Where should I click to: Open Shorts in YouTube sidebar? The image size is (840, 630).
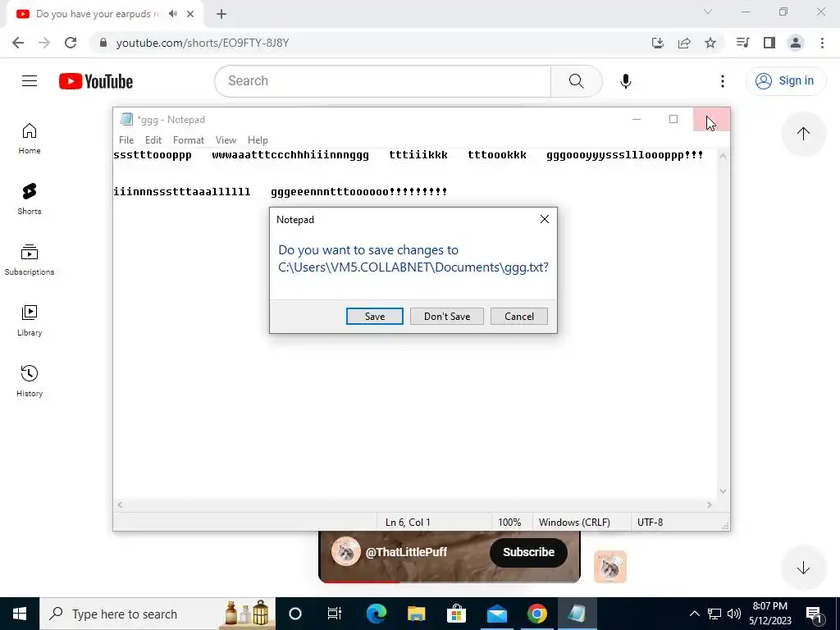point(30,199)
